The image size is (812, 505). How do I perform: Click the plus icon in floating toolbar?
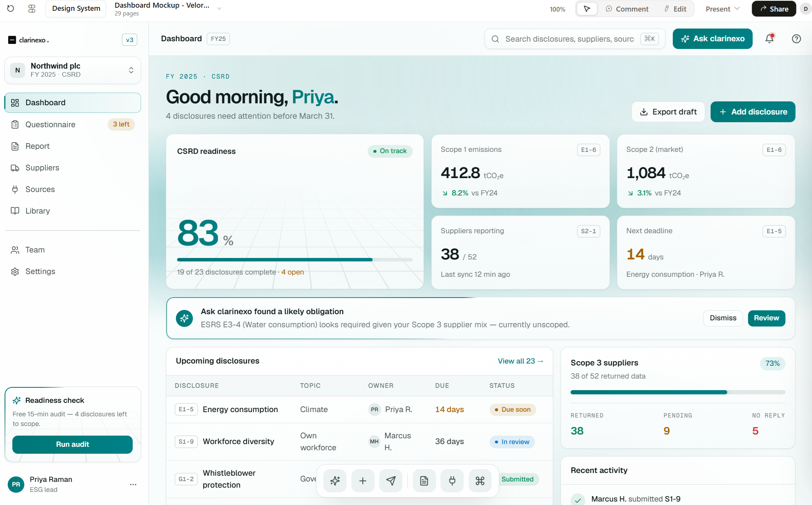point(363,481)
